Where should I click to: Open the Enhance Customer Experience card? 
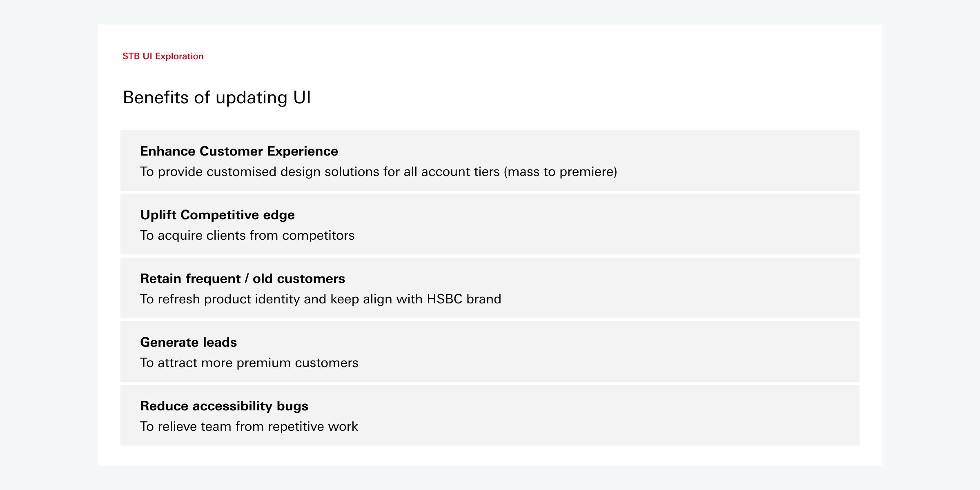[490, 160]
